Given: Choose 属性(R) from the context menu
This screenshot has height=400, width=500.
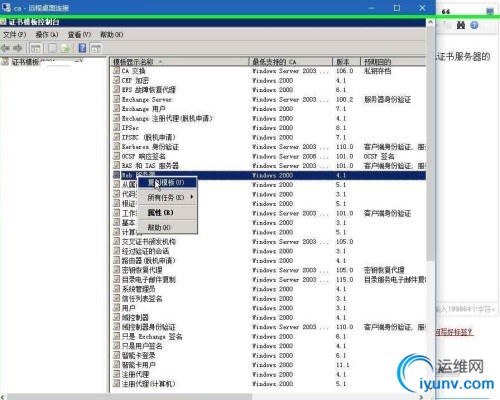Looking at the screenshot, I should click(x=167, y=213).
